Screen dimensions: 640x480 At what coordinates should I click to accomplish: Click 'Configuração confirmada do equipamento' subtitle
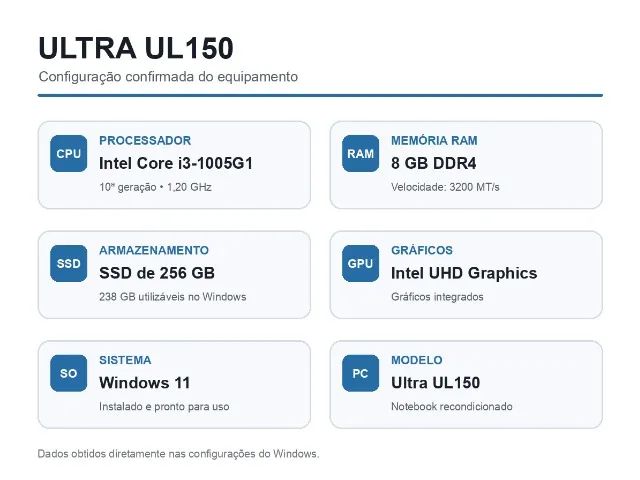point(168,77)
